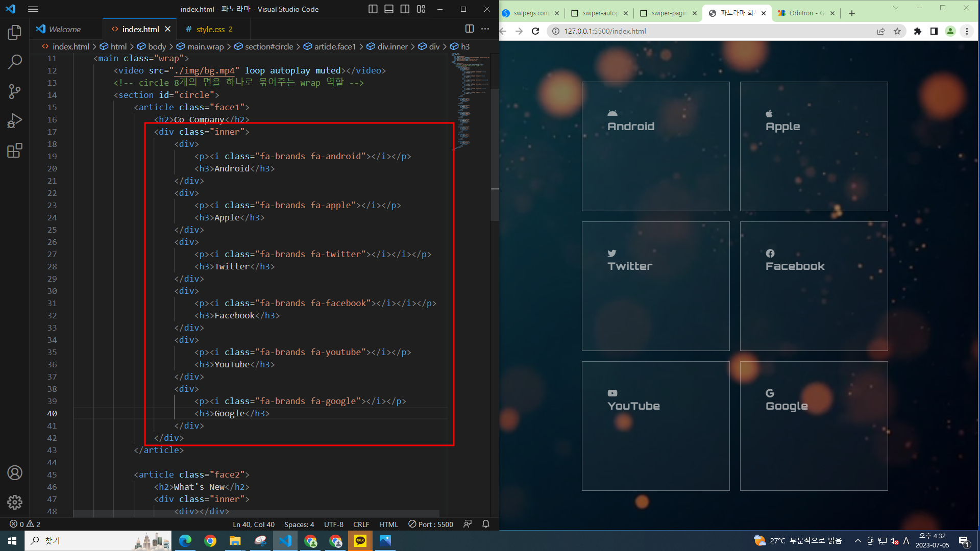
Task: Open the editor More Actions ellipsis menu
Action: (485, 29)
